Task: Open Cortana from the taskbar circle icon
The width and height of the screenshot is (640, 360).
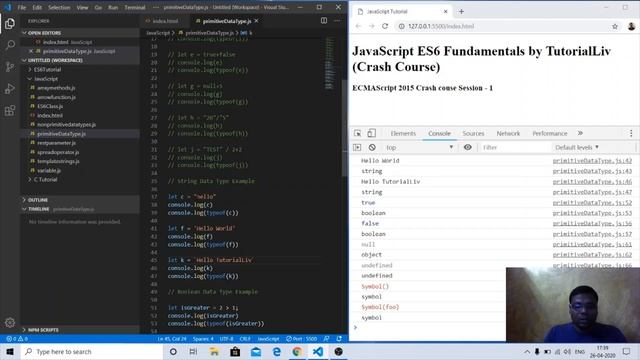Action: [173, 351]
